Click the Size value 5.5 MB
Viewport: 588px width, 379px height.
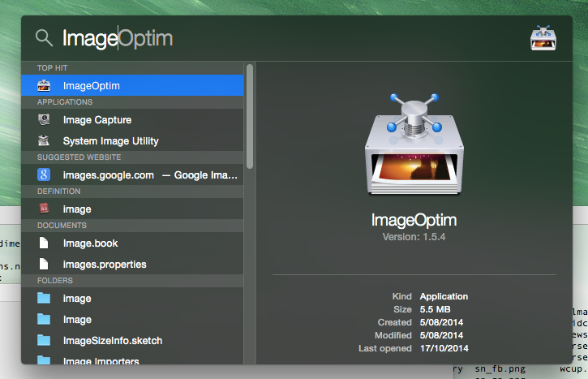[x=435, y=309]
